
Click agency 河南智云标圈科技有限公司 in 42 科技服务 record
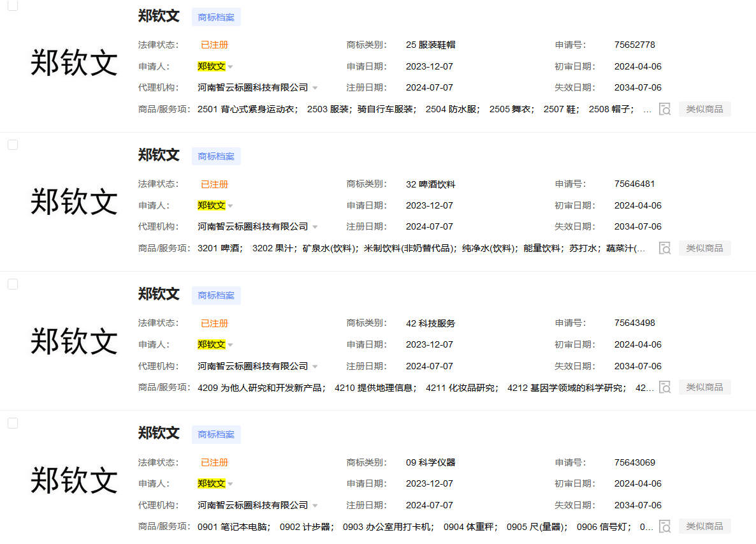click(x=252, y=366)
